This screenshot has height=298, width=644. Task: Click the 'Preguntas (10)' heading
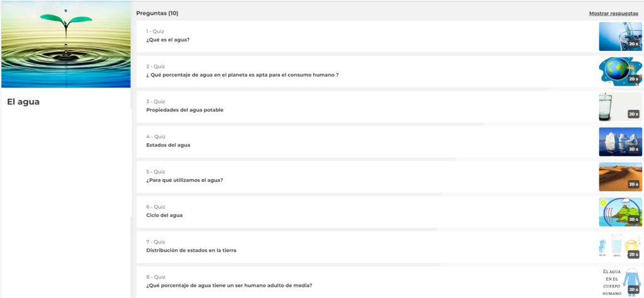(x=157, y=13)
